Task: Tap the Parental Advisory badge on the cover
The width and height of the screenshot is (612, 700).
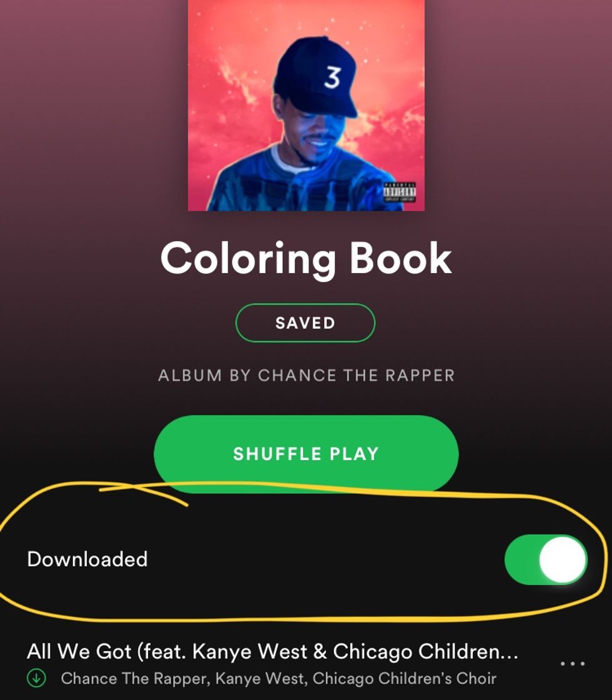Action: point(400,192)
